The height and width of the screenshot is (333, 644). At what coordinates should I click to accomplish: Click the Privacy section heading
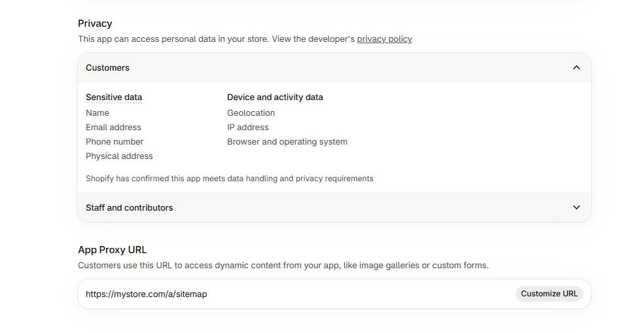(x=95, y=24)
